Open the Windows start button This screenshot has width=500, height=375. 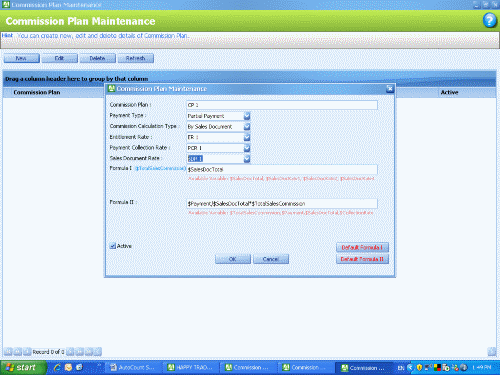pos(23,368)
